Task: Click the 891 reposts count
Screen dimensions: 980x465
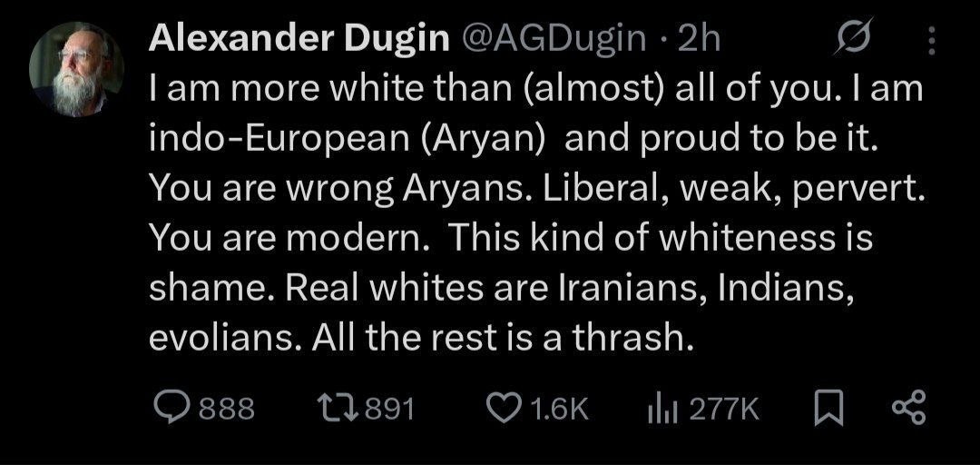Action: 388,410
